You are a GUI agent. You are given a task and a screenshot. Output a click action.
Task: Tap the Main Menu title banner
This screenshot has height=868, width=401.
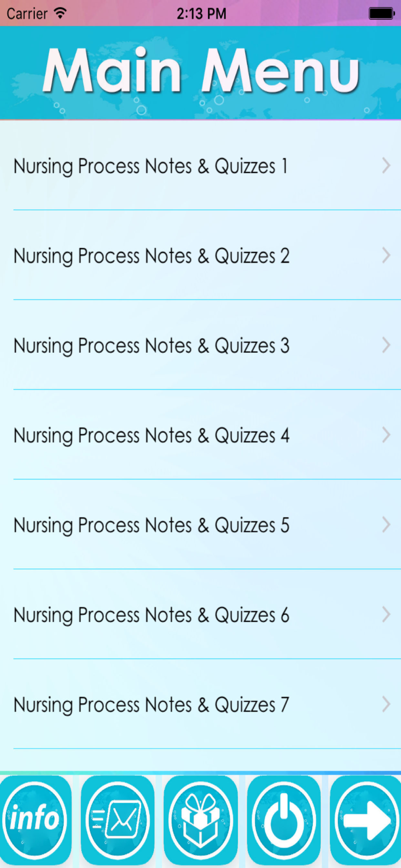[x=200, y=72]
